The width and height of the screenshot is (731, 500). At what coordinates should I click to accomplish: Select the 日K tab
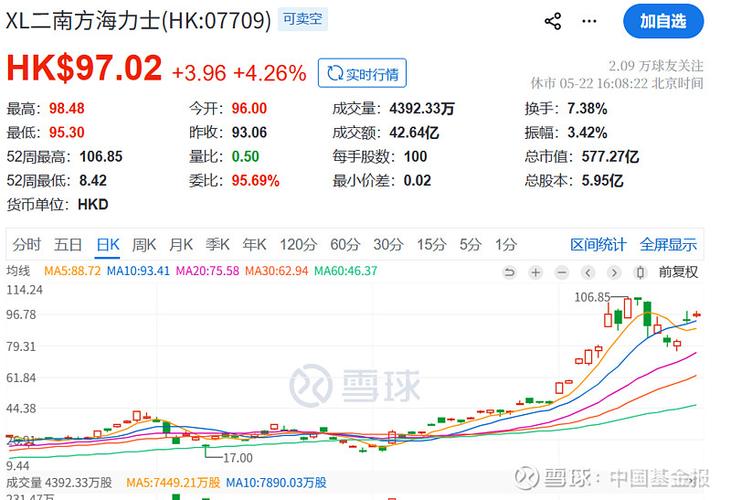point(108,245)
